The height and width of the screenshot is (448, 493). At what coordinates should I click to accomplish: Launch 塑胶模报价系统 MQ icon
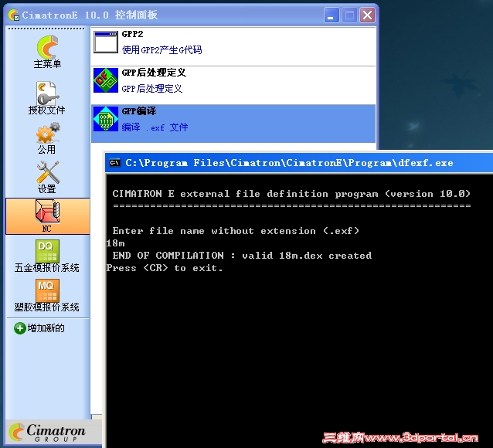click(x=47, y=290)
